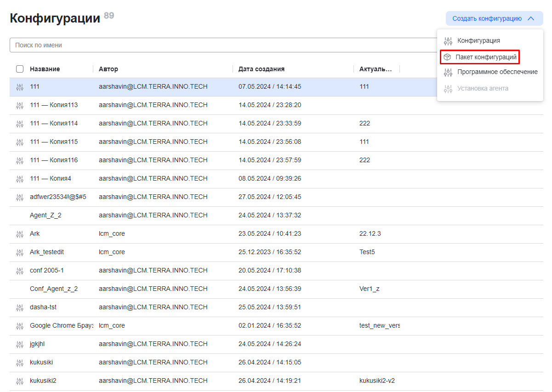This screenshot has height=392, width=552.
Task: Click the Название column header
Action: click(45, 69)
